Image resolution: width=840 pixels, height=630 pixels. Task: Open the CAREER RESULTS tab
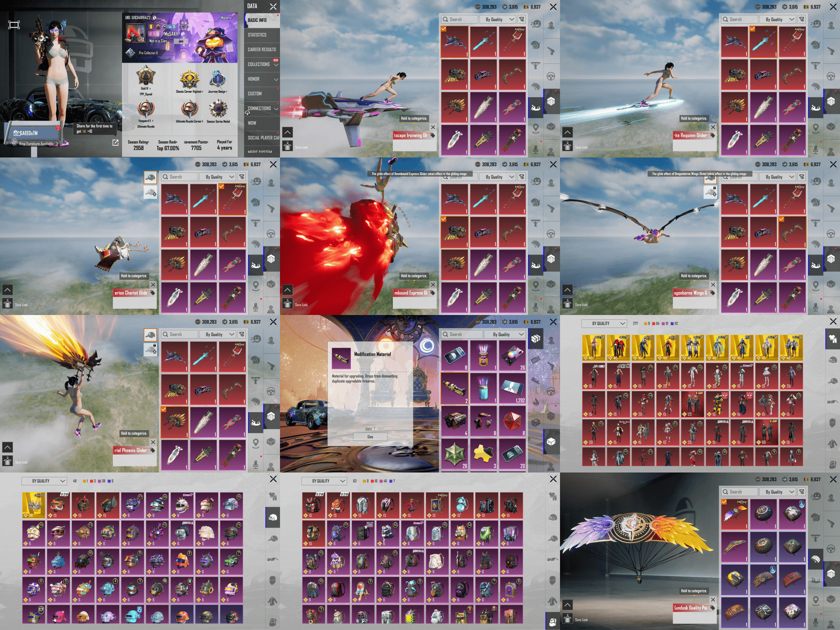coord(262,49)
